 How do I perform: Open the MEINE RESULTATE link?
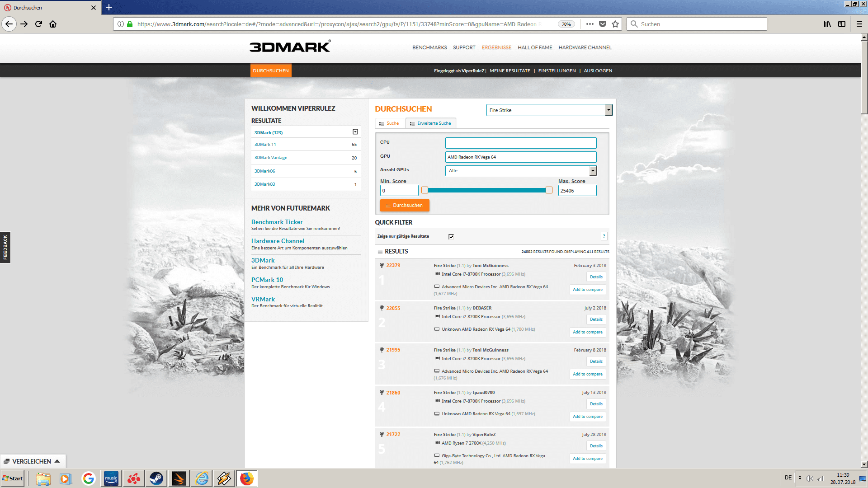pos(510,71)
